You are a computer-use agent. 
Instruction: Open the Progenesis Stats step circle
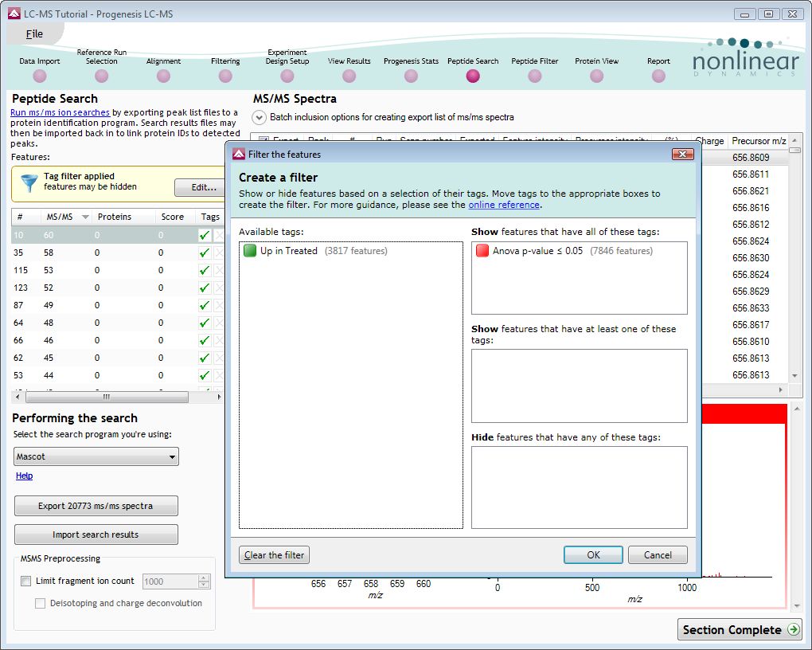click(x=411, y=76)
